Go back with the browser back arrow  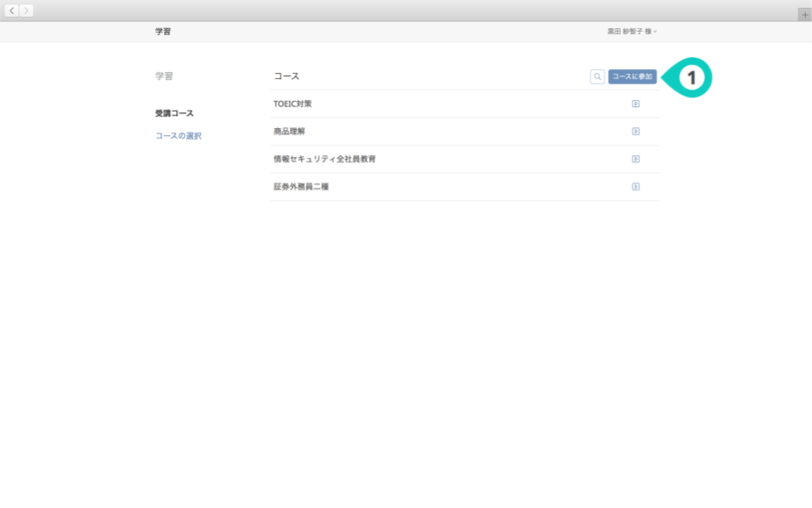pos(12,11)
